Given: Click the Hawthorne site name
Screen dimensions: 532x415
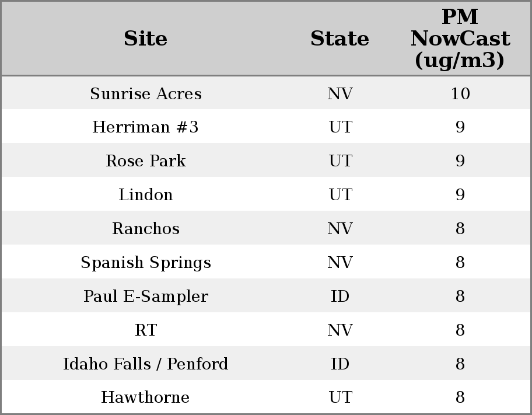Looking at the screenshot, I should point(146,397).
